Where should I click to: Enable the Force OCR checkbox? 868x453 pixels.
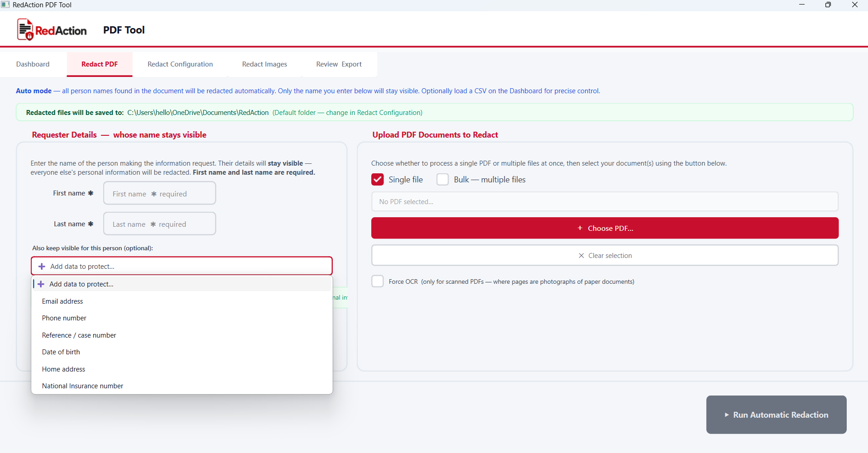point(378,281)
